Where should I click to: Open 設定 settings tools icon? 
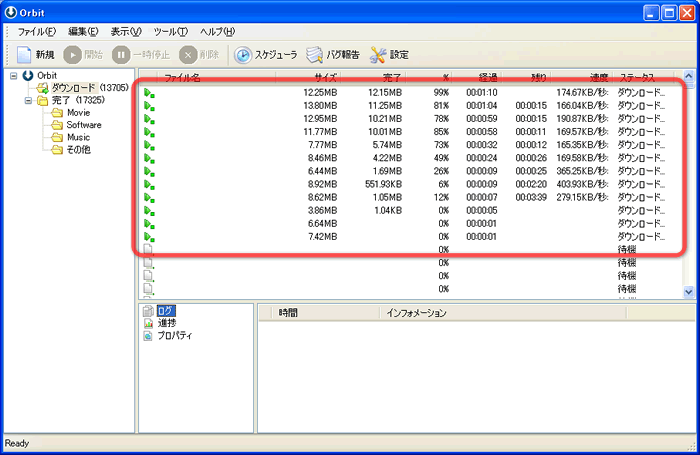point(378,55)
